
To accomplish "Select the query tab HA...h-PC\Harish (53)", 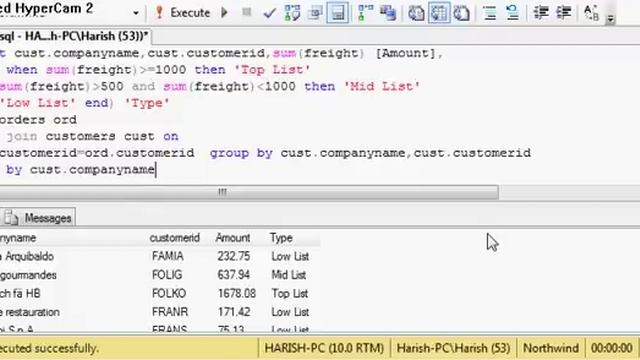I will (75, 36).
